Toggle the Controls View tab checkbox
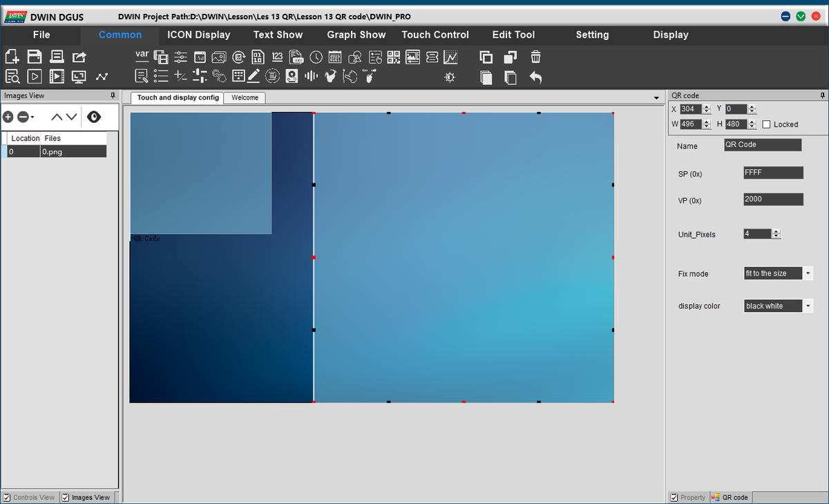Image resolution: width=829 pixels, height=504 pixels. 7,497
